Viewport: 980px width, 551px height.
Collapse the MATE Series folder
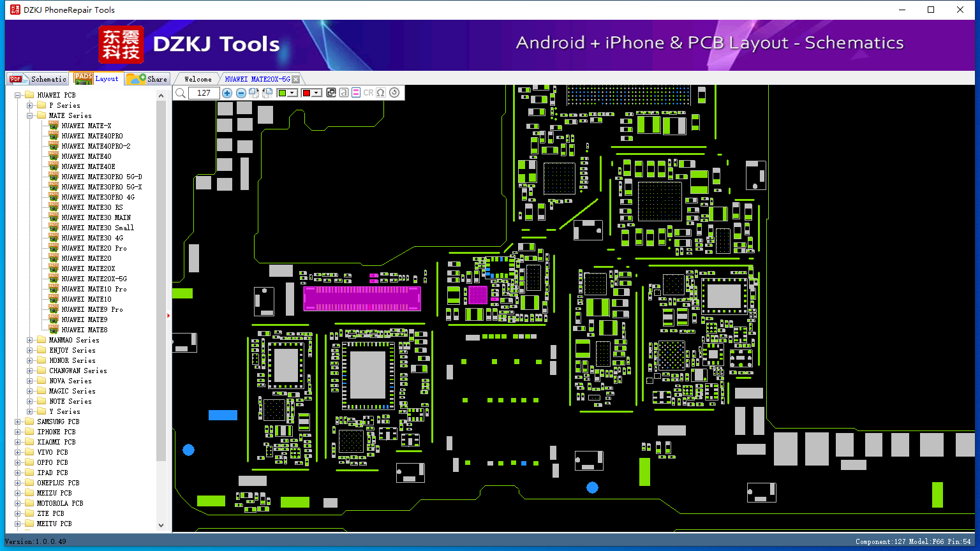(x=29, y=115)
